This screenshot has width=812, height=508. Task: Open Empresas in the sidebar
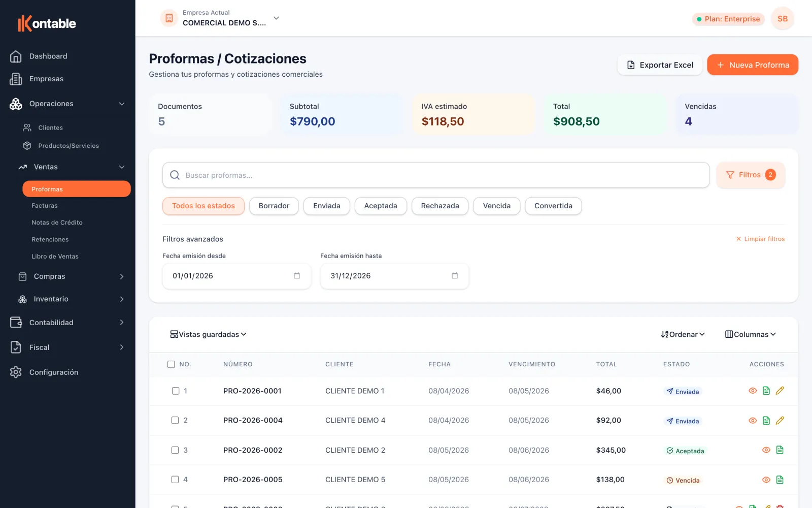(46, 79)
